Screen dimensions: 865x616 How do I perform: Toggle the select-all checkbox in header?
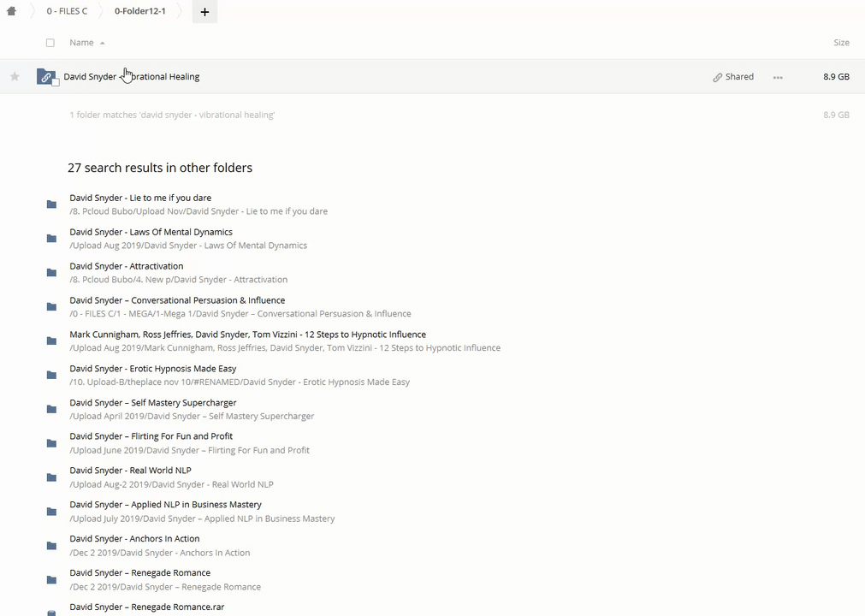point(50,43)
